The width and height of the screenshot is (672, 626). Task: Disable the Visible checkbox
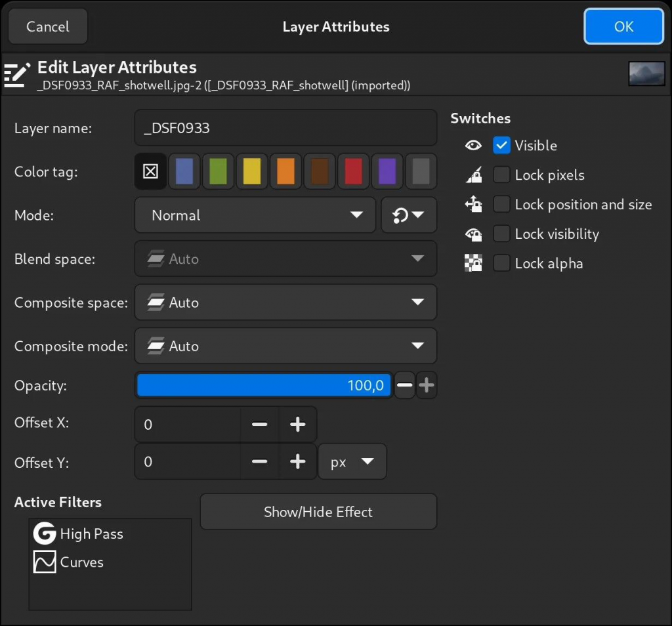coord(501,145)
